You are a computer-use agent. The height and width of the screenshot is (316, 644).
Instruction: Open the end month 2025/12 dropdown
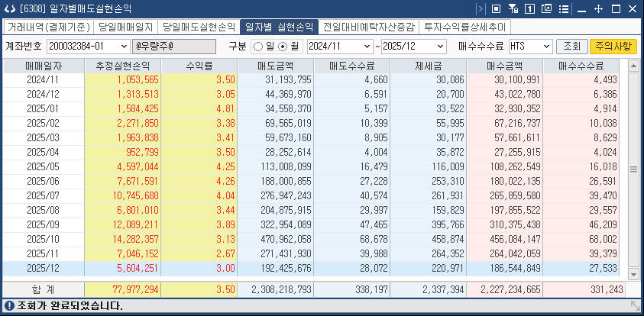(442, 46)
